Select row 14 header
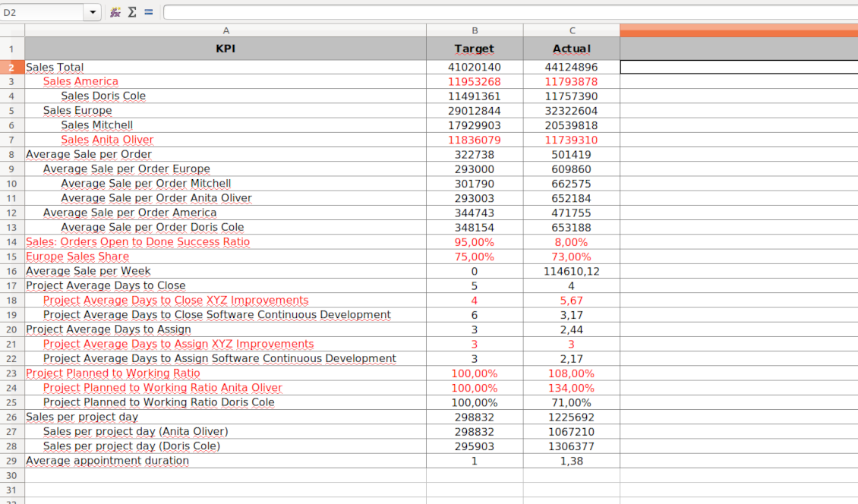 coord(12,242)
